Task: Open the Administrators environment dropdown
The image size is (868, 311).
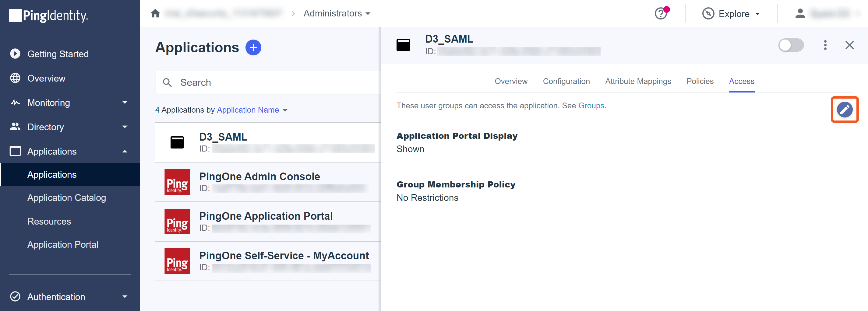Action: (337, 13)
